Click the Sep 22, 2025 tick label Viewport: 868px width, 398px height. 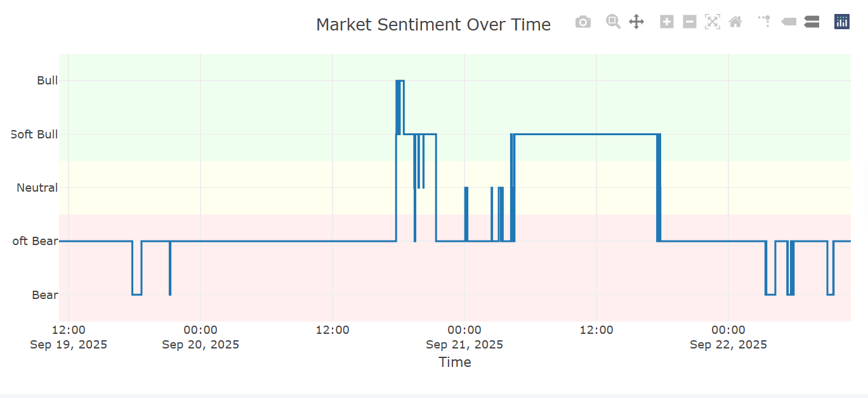coord(728,345)
